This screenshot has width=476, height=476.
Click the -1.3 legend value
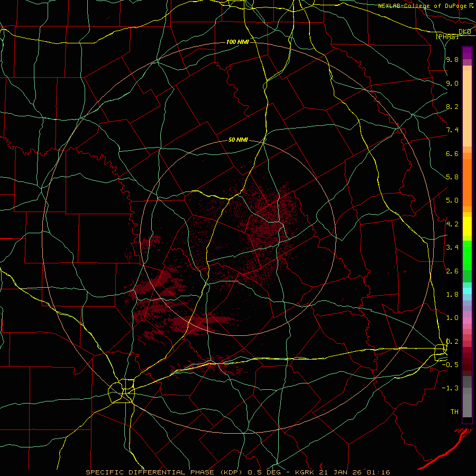(x=450, y=389)
